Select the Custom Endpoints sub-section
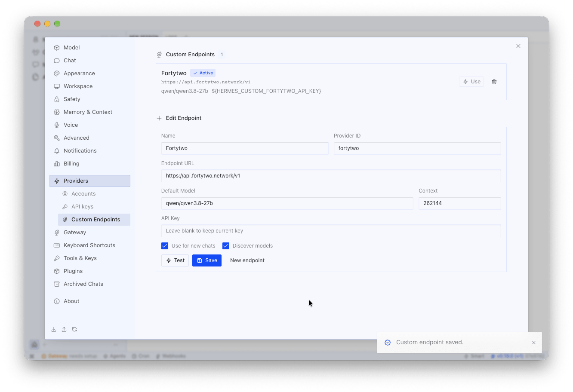This screenshot has width=573, height=392. point(94,220)
